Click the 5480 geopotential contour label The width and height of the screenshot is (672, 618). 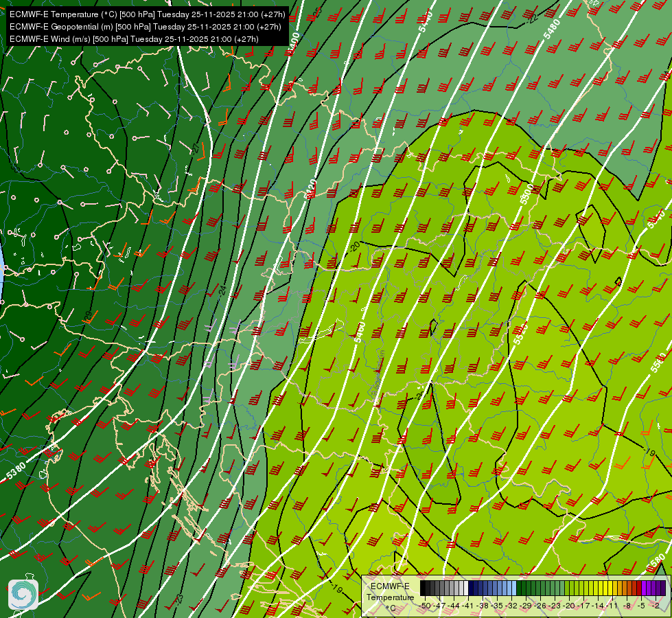click(x=552, y=29)
